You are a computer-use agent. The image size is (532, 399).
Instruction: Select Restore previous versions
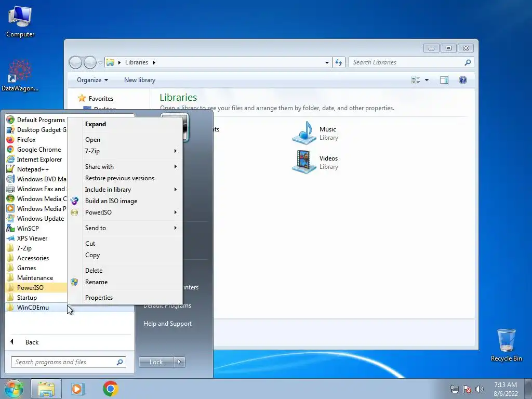coord(125,178)
